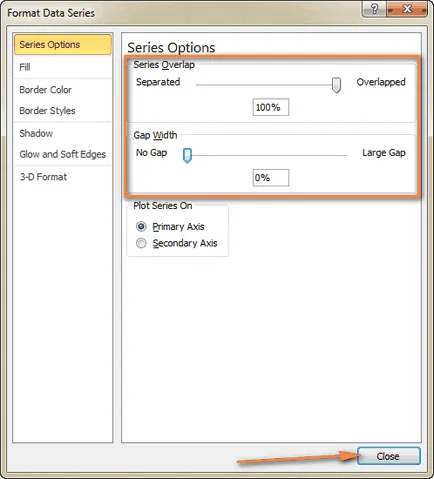
Task: Open Glow and Soft Edges settings
Action: (63, 154)
